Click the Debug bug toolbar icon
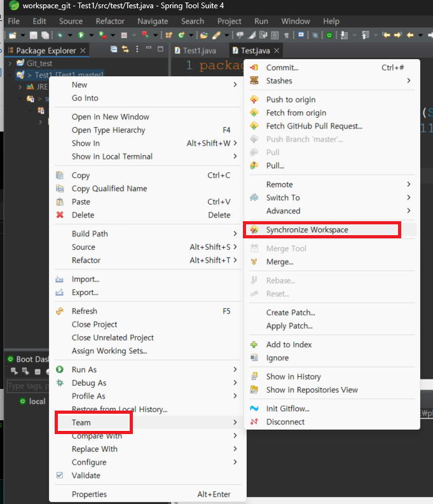Image resolution: width=433 pixels, height=504 pixels. [60, 35]
